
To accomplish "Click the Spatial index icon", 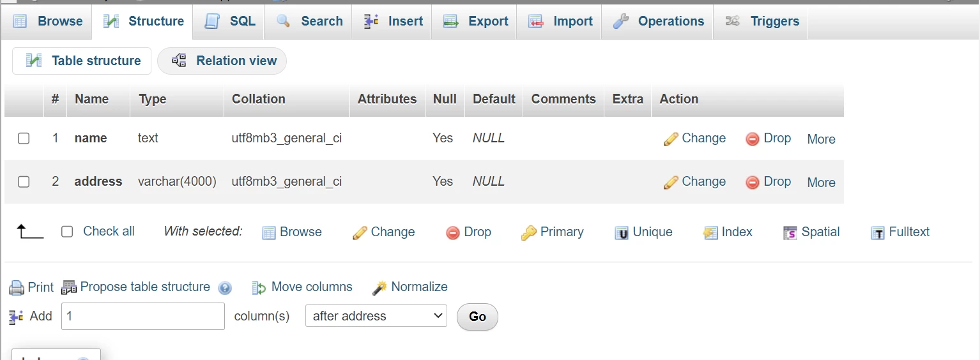I will 790,233.
